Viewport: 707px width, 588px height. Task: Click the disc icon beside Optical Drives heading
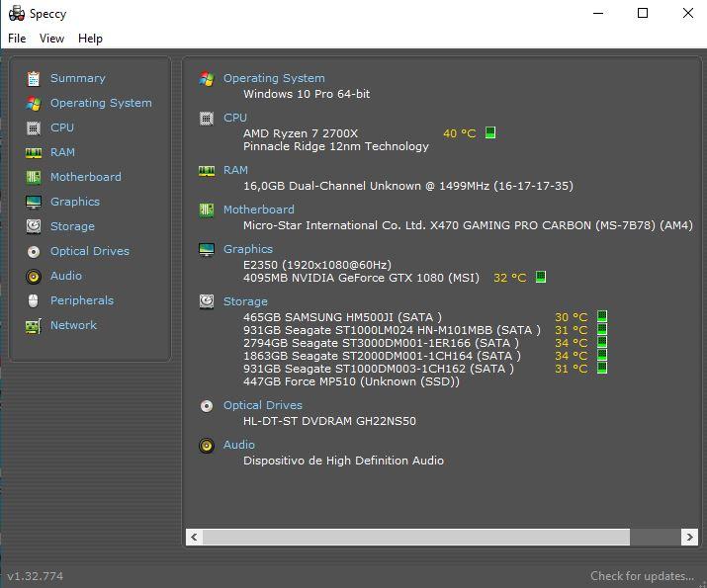pyautogui.click(x=207, y=406)
